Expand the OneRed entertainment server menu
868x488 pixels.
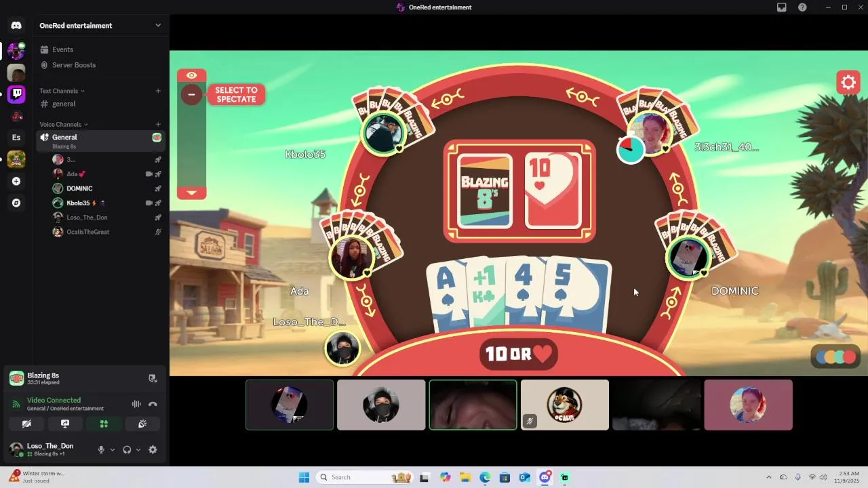pyautogui.click(x=158, y=26)
